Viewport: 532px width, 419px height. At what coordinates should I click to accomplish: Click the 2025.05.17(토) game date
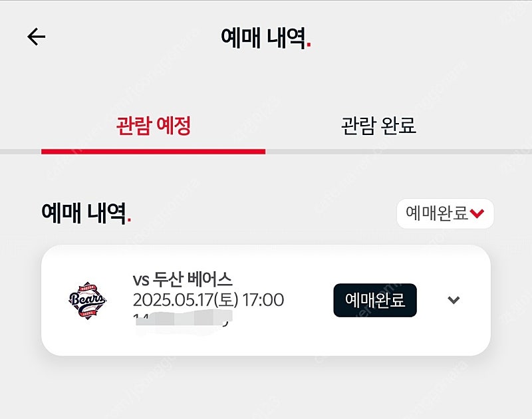186,300
